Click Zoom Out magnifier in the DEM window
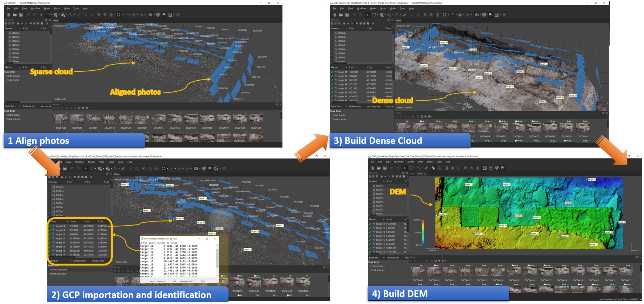This screenshot has width=644, height=304. click(x=471, y=168)
